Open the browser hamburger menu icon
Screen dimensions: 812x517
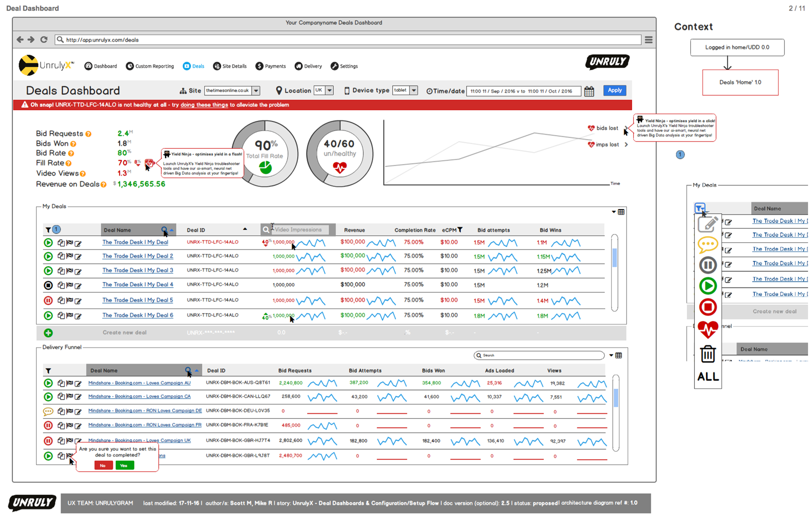pos(648,40)
